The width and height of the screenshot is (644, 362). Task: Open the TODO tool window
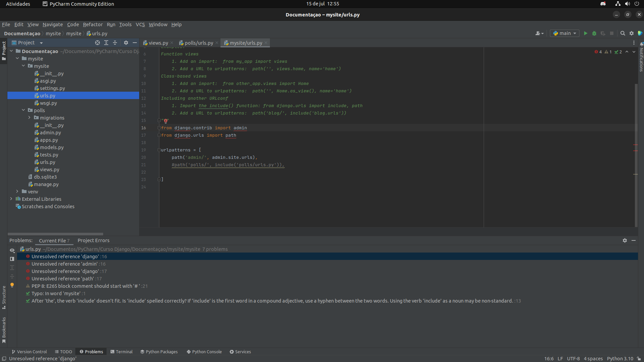coord(64,352)
